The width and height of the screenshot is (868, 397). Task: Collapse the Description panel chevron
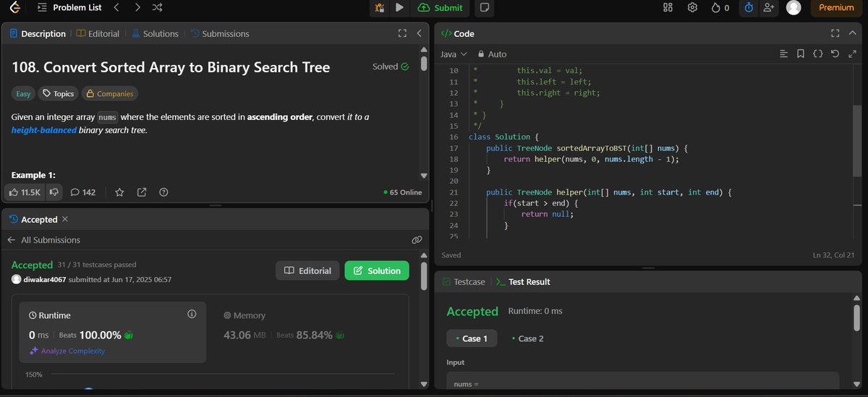[420, 33]
